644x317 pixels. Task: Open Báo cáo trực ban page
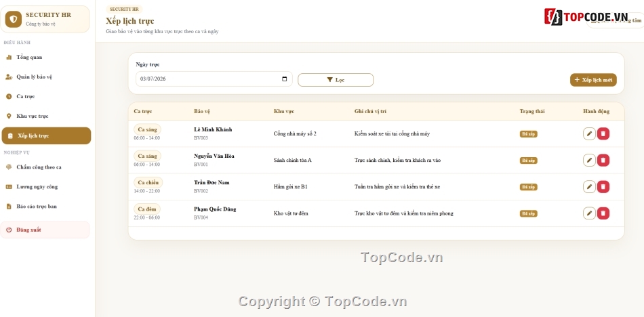[x=45, y=207]
